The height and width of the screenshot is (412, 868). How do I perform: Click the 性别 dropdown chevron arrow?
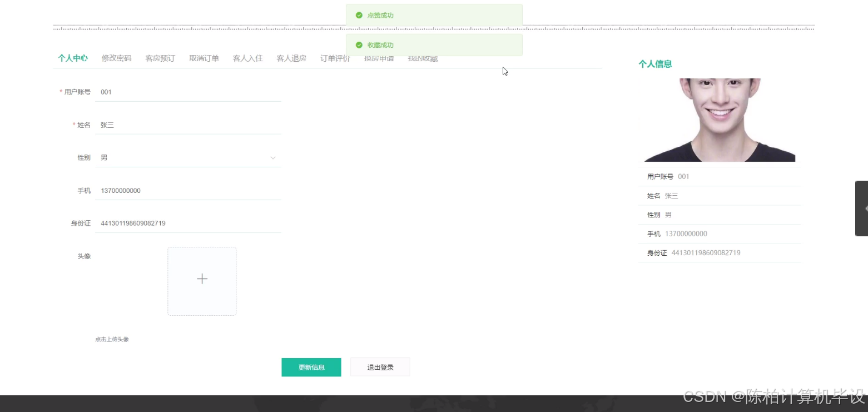[x=273, y=158]
